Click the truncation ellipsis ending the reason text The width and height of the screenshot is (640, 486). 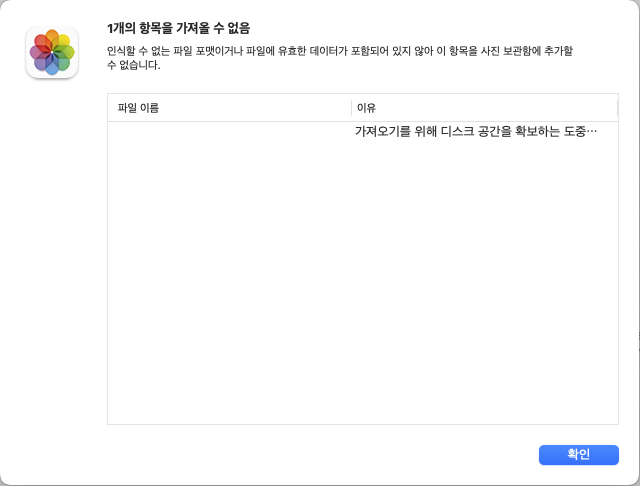(591, 131)
